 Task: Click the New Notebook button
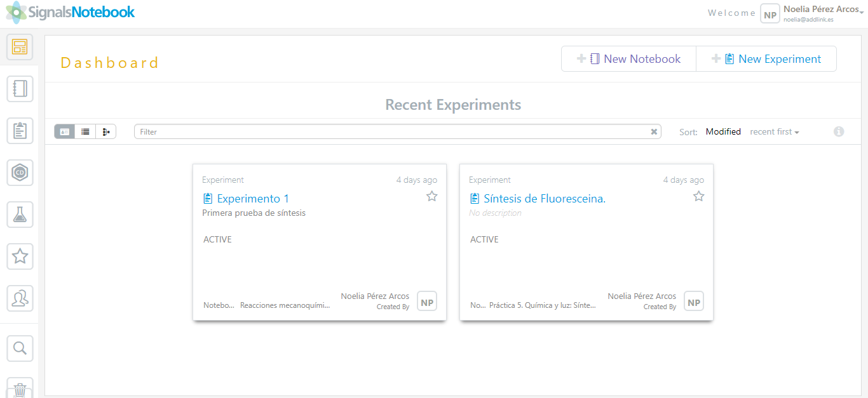(628, 59)
